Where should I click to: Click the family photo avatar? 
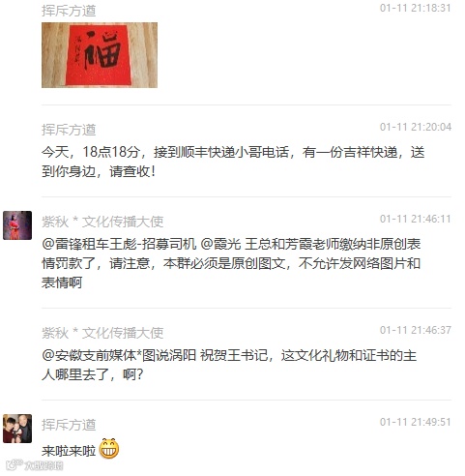(17, 429)
